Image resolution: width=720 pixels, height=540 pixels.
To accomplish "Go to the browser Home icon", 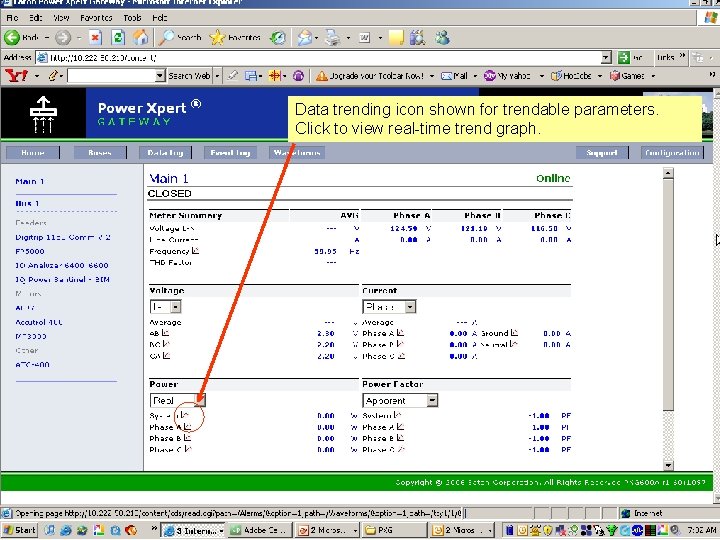I will (141, 37).
